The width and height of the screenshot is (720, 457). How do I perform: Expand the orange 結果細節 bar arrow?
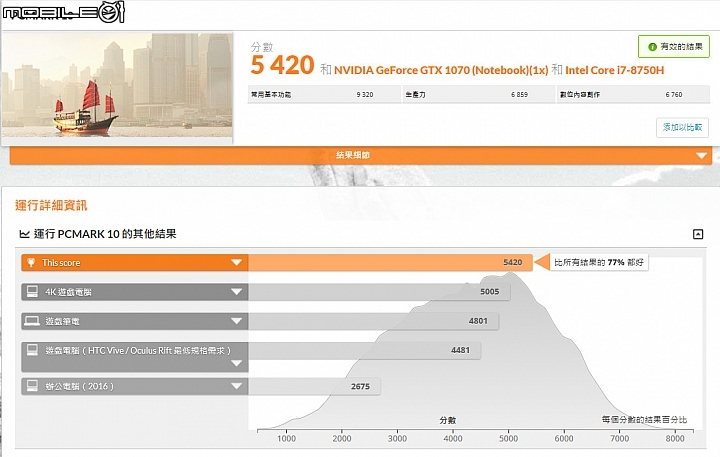pos(701,156)
